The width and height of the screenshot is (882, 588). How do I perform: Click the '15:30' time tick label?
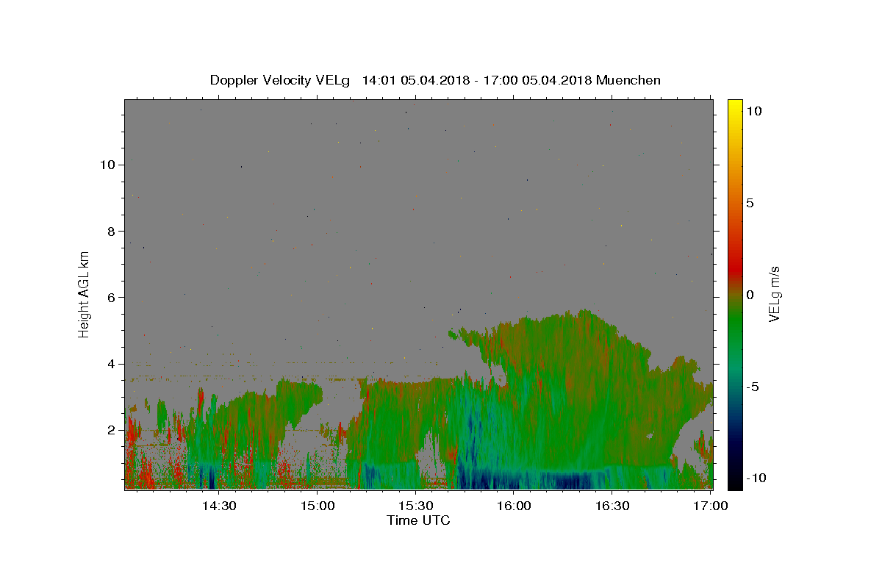415,506
